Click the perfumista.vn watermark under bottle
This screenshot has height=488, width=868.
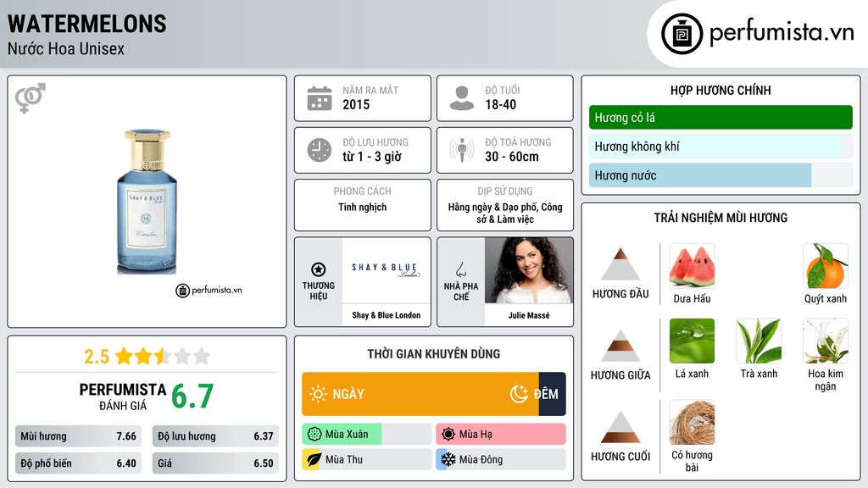click(209, 290)
